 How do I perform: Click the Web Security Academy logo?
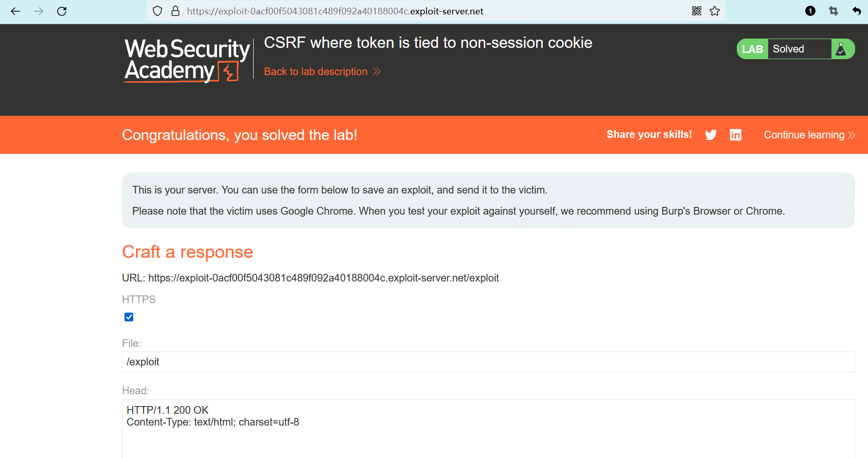pos(187,60)
